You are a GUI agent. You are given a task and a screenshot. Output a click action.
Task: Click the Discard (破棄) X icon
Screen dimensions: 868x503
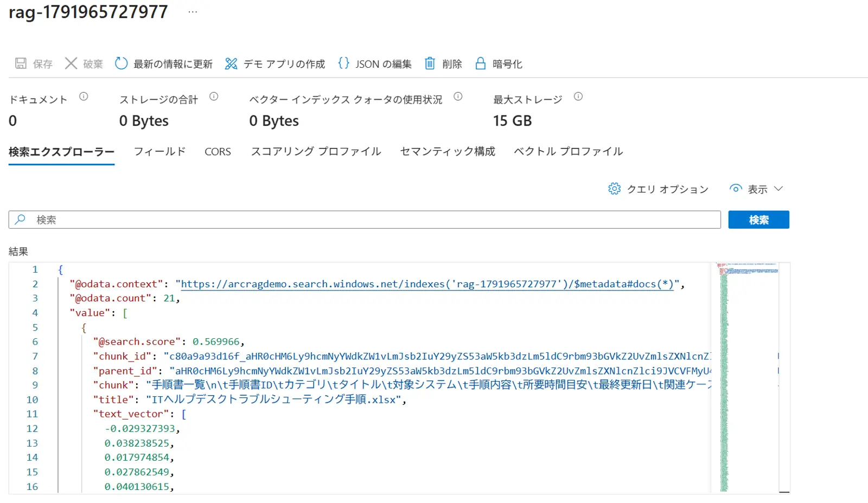[x=71, y=63]
